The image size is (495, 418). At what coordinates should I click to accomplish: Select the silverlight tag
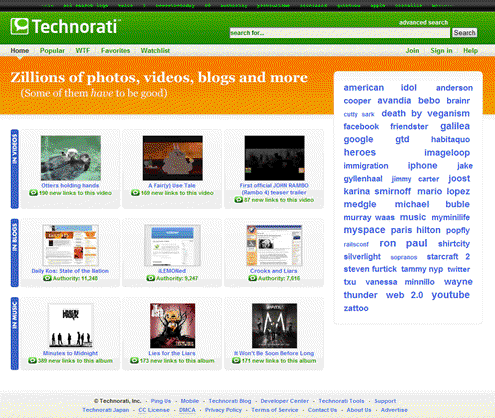coord(362,257)
